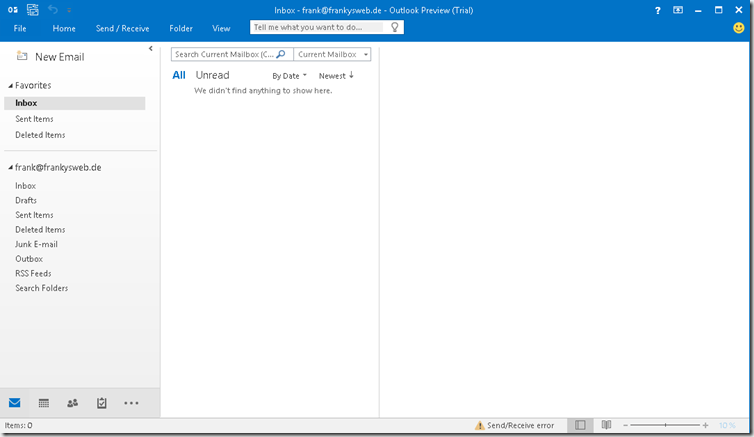Image resolution: width=754 pixels, height=437 pixels.
Task: Open the File menu tab
Action: (x=20, y=29)
